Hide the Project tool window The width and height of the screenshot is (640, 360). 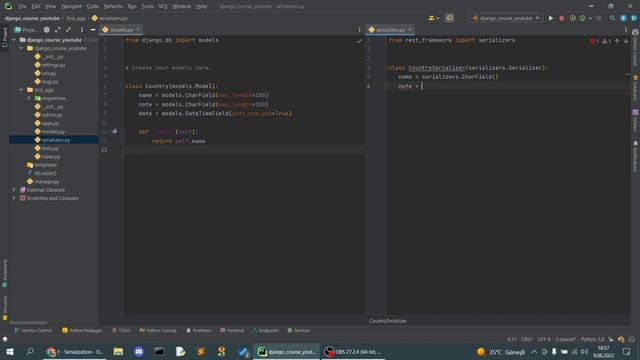pos(93,30)
